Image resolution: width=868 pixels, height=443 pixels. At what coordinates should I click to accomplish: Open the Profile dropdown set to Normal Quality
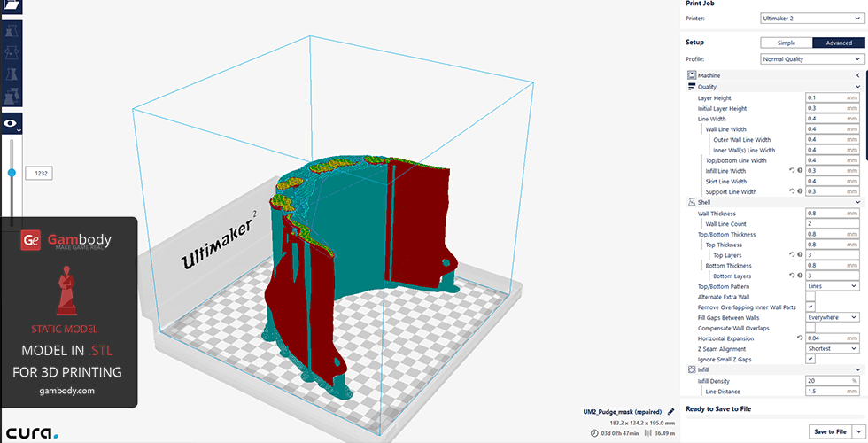click(x=811, y=59)
